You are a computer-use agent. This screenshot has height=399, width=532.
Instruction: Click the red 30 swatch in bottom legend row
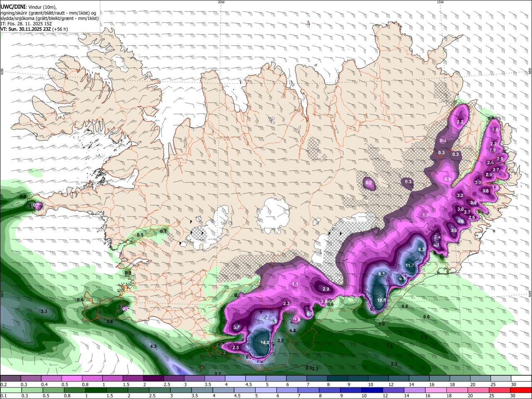(521, 390)
